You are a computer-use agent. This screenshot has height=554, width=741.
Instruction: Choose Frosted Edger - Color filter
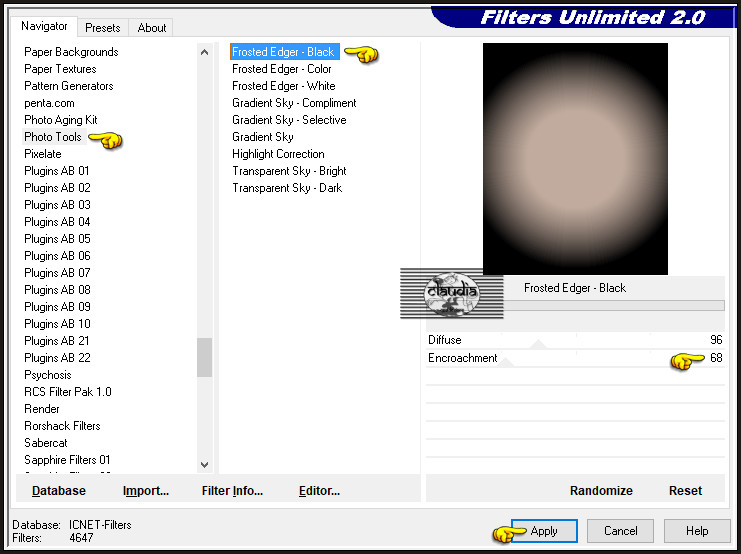tap(282, 69)
